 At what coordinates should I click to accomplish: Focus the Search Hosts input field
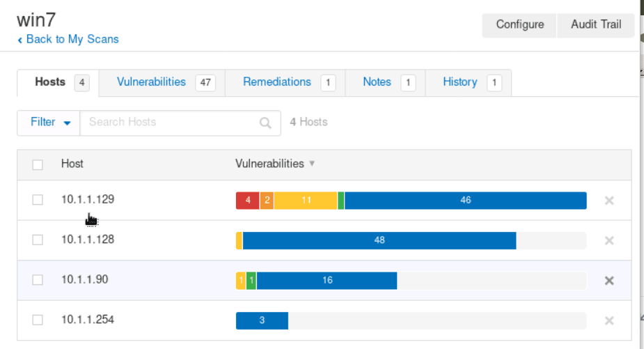[x=171, y=123]
